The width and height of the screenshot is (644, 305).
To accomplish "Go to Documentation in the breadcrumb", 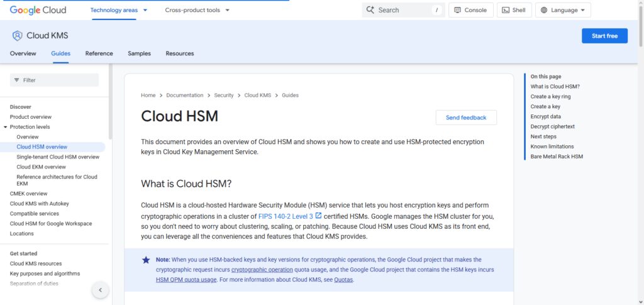I will pos(185,95).
